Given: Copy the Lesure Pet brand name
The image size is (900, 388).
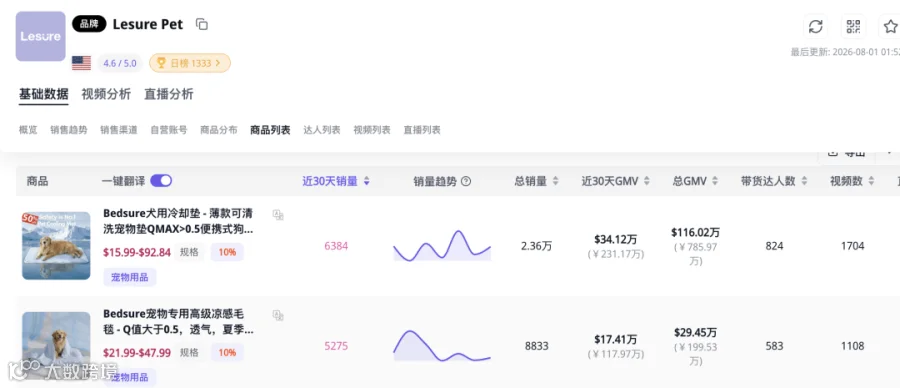Looking at the screenshot, I should click(x=201, y=24).
